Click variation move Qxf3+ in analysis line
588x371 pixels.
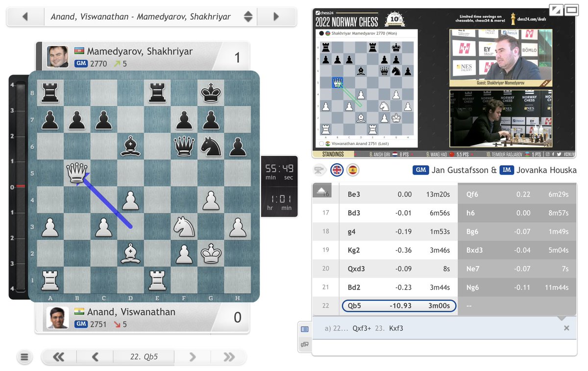pos(363,328)
